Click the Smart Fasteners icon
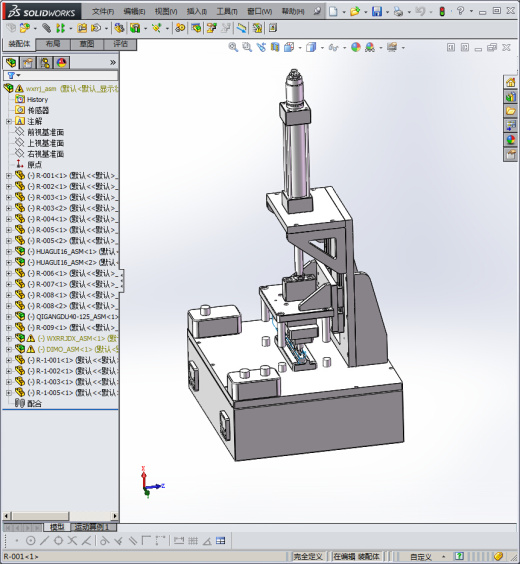Screen dimensions: 520x564 (82, 28)
